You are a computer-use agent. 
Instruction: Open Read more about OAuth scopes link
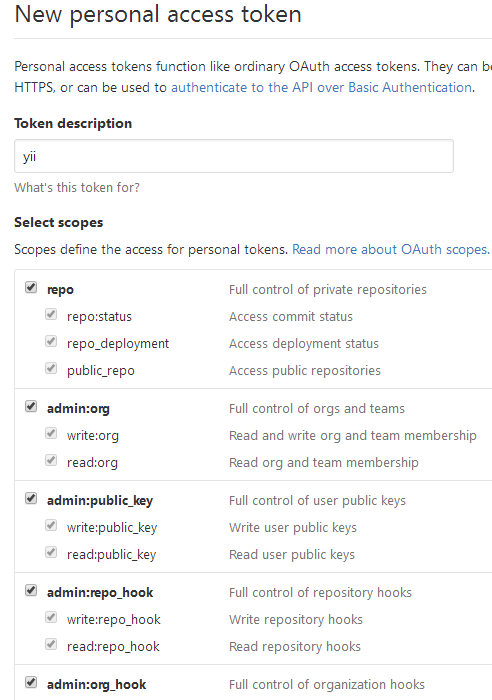pos(391,249)
